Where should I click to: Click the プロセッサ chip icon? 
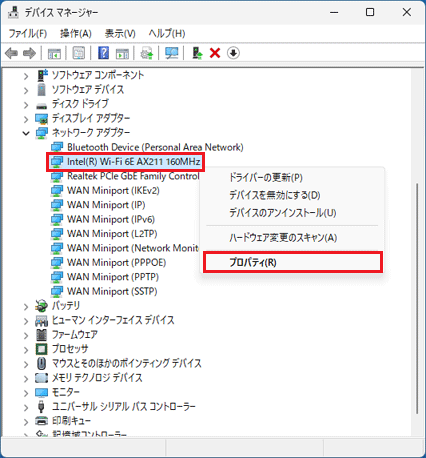coord(42,349)
